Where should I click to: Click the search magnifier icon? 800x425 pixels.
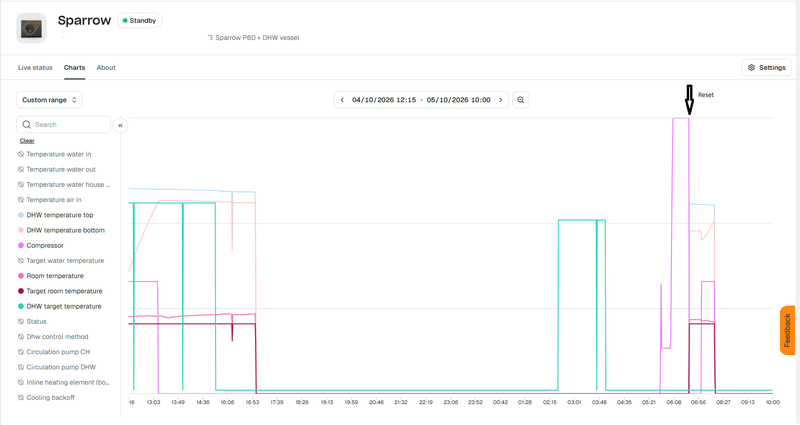click(27, 124)
